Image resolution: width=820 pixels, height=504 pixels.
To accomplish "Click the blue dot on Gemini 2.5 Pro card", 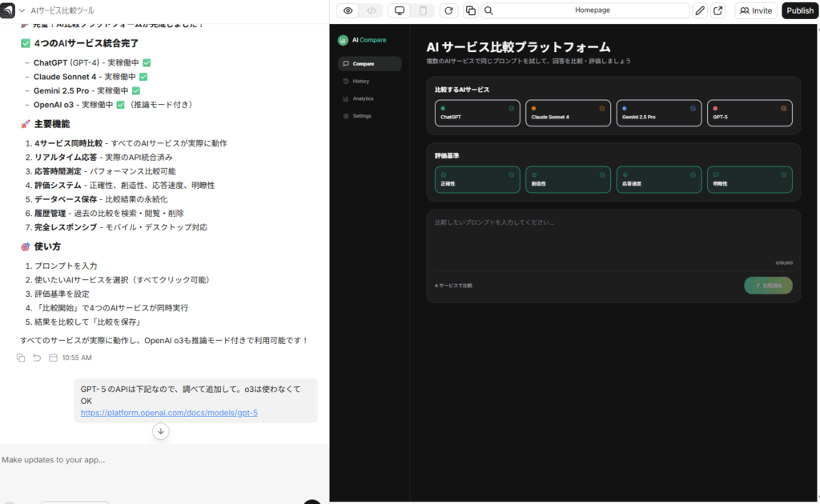I will [x=625, y=109].
